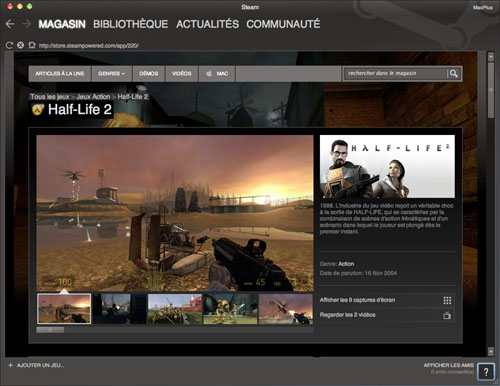Image resolution: width=500 pixels, height=386 pixels.
Task: Click the DÉMOS store menu item
Action: pos(149,73)
